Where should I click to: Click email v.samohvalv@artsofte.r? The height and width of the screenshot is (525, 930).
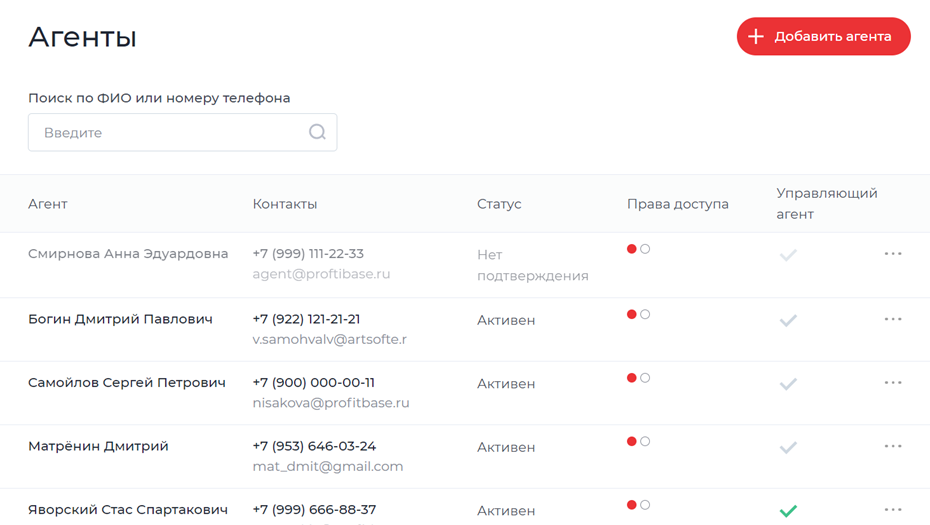(329, 339)
